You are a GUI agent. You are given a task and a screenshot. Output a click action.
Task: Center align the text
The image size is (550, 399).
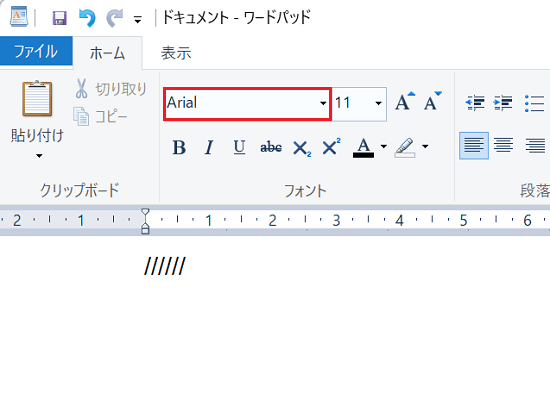pos(503,146)
